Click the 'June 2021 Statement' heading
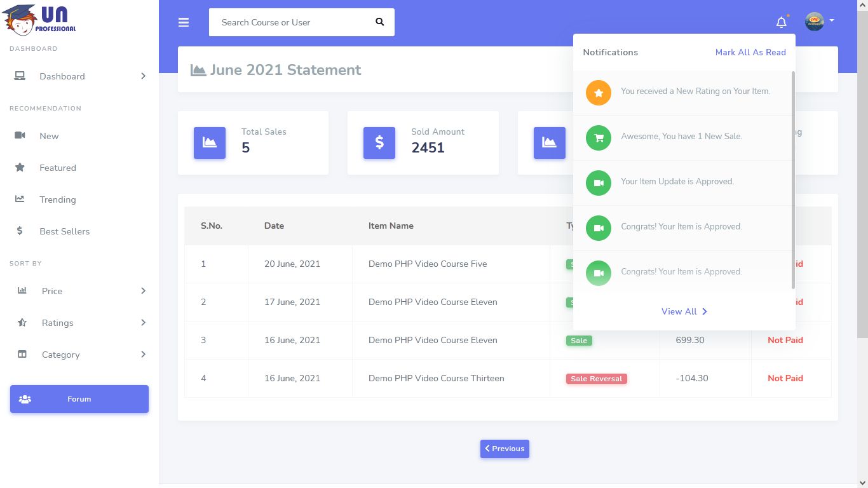Viewport: 868px width, 488px height. tap(285, 70)
